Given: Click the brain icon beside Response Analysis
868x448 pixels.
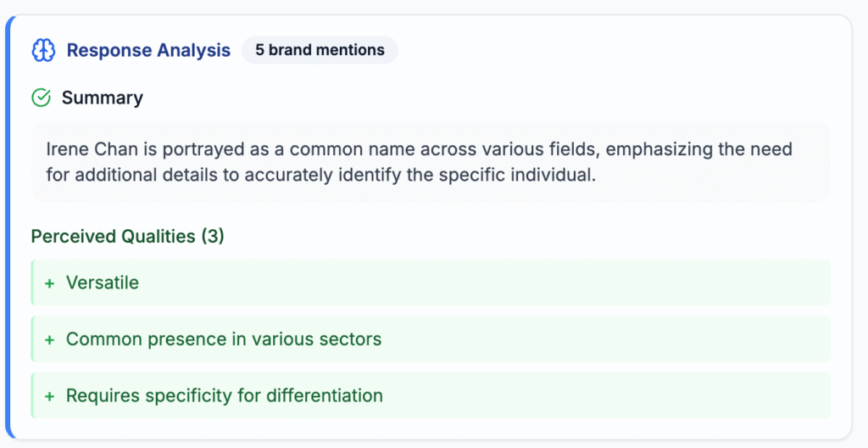Looking at the screenshot, I should 43,50.
